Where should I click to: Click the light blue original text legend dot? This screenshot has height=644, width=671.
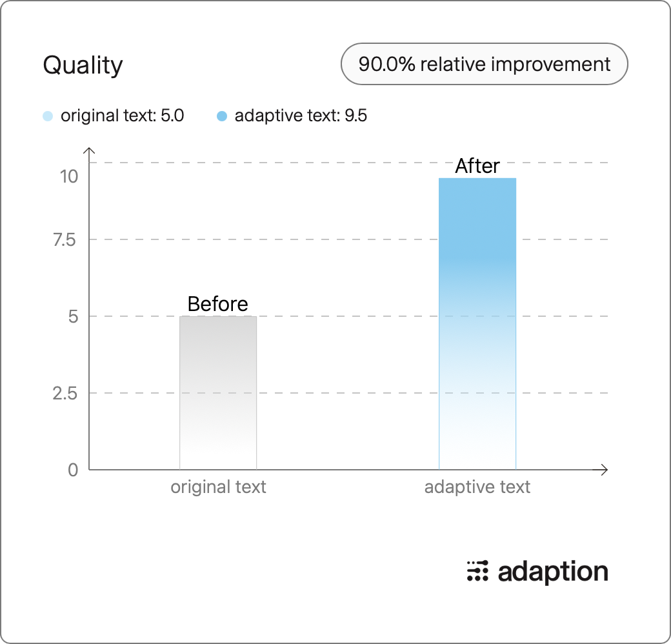[x=48, y=116]
